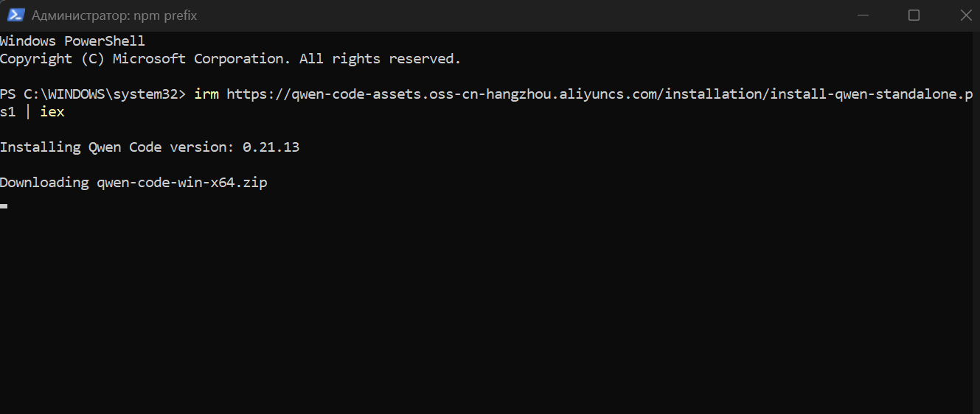Screen dimensions: 980x414
Task: Click the Microsoft Corporation copyright line
Action: coord(230,59)
